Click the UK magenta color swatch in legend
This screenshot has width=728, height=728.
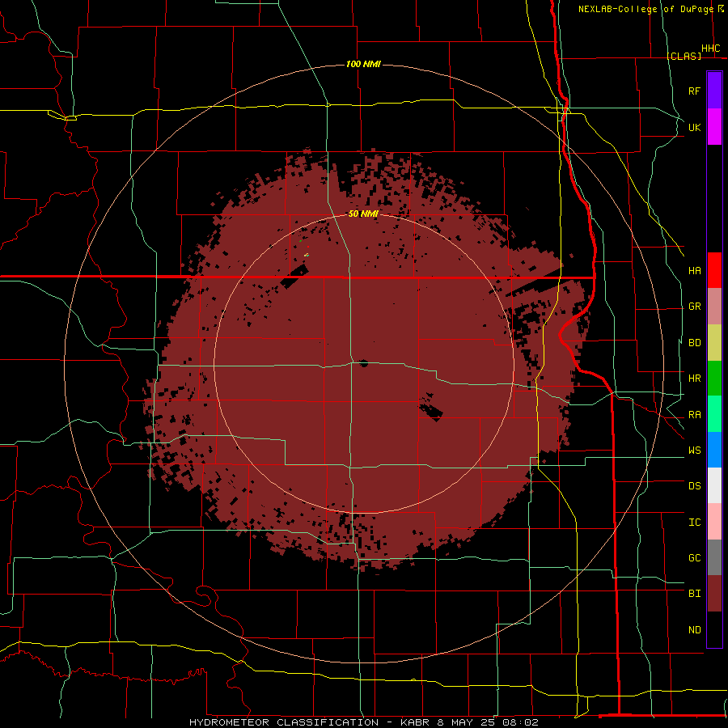pyautogui.click(x=714, y=127)
